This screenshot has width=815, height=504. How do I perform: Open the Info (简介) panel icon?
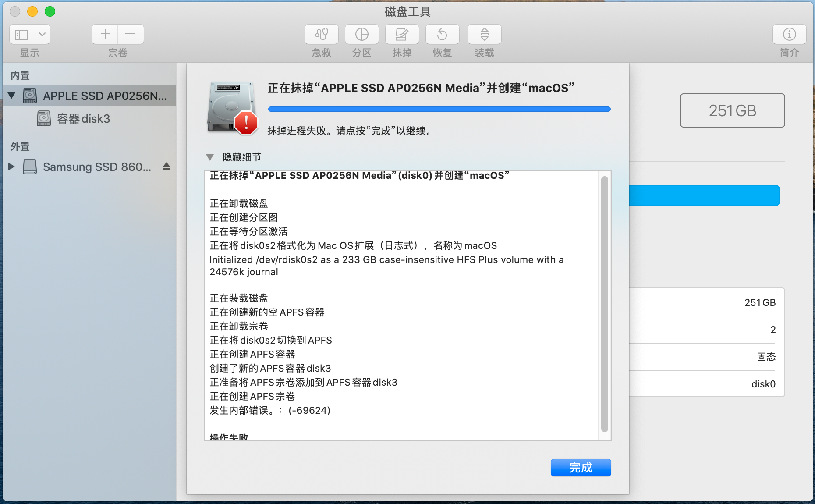[x=789, y=34]
